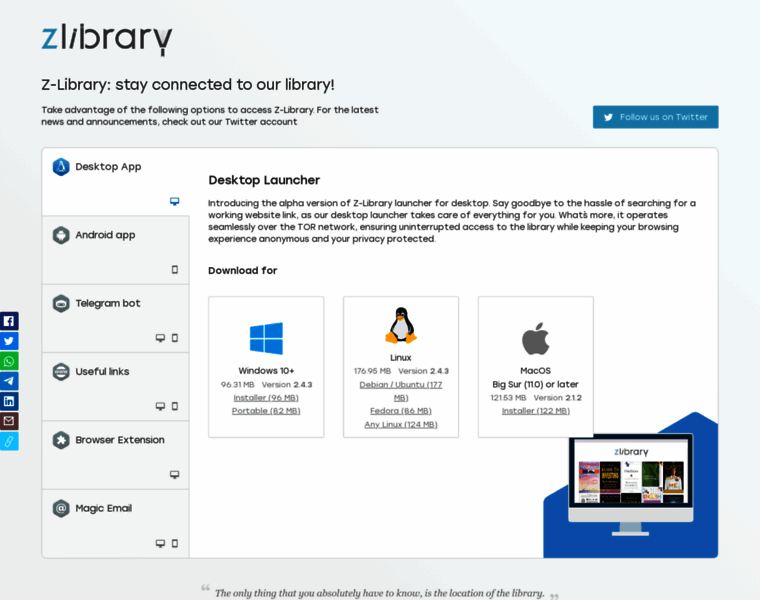Copy link using sidebar chain icon
760x600 pixels.
click(x=9, y=441)
